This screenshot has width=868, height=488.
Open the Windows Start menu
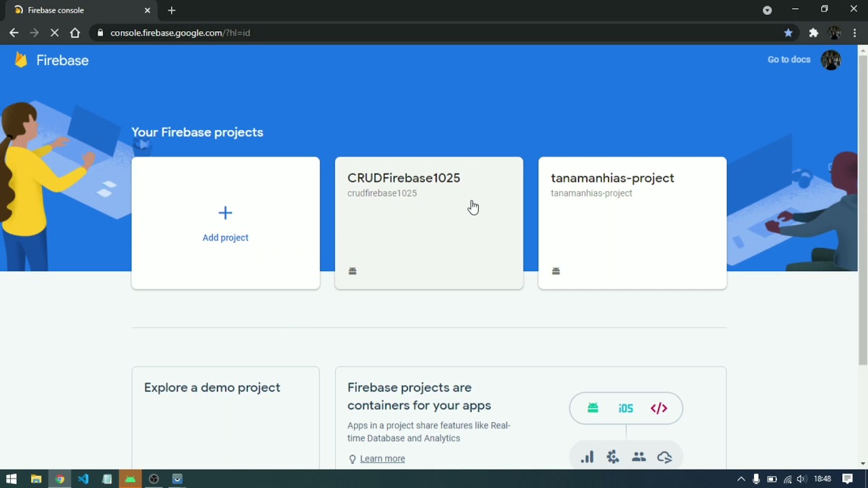(12, 479)
